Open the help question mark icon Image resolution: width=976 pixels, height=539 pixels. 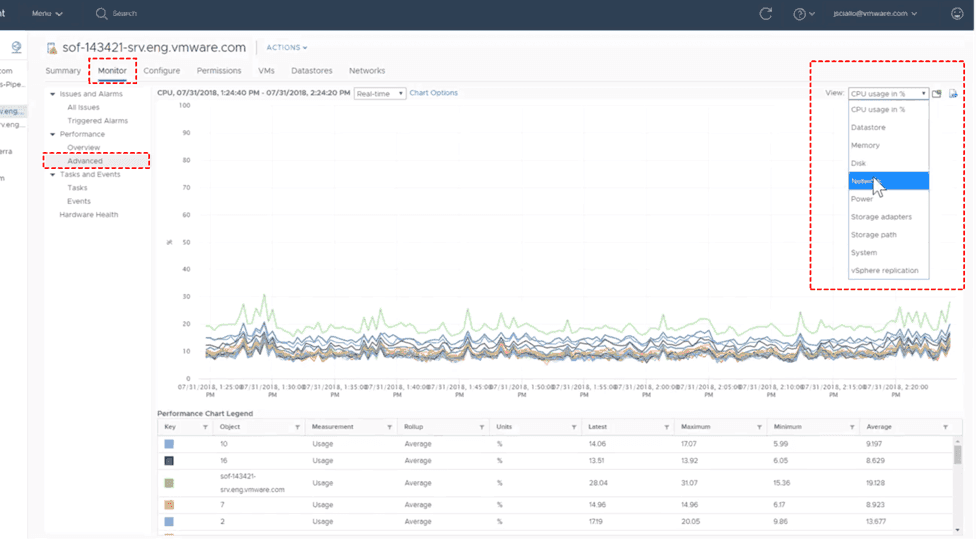click(x=799, y=14)
